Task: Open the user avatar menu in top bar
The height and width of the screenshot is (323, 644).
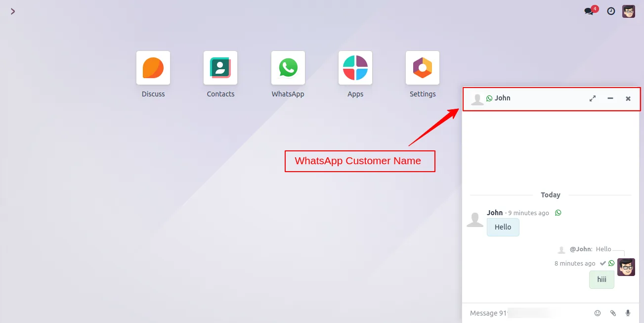Action: click(629, 11)
